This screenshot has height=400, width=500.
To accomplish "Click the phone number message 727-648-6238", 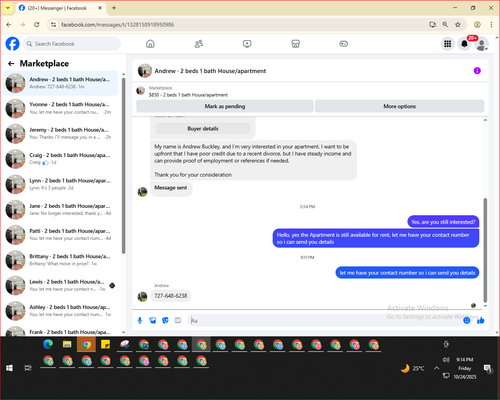I will (171, 296).
